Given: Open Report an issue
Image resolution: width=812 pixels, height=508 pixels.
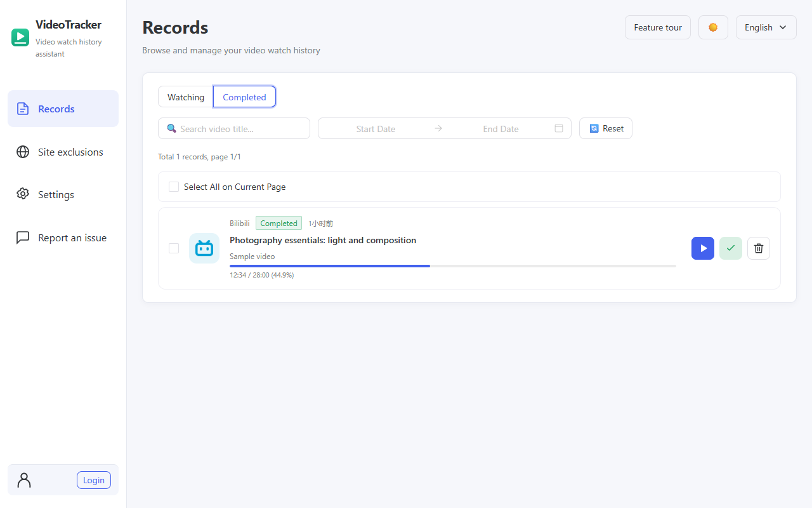Looking at the screenshot, I should click(63, 237).
